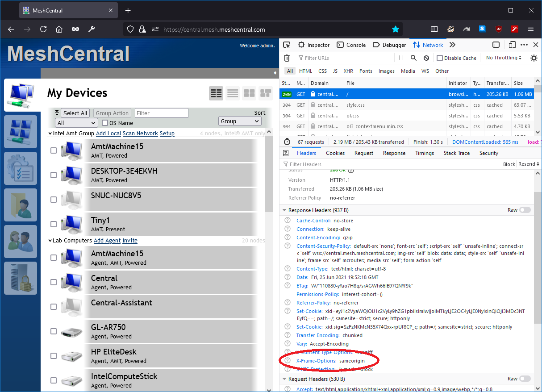
Task: Open My Server sidebar icon with padlock
Action: tap(21, 278)
